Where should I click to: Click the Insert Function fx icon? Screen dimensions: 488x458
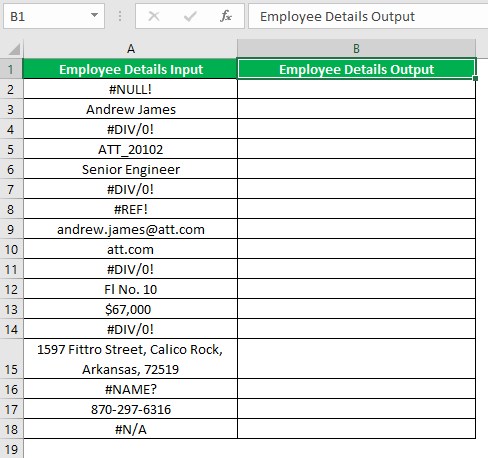pyautogui.click(x=226, y=16)
